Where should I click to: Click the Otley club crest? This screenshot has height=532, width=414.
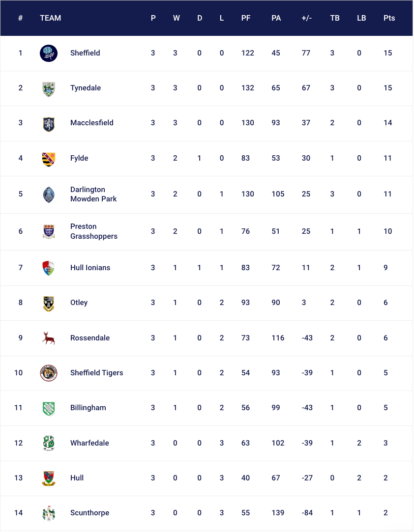click(x=49, y=303)
